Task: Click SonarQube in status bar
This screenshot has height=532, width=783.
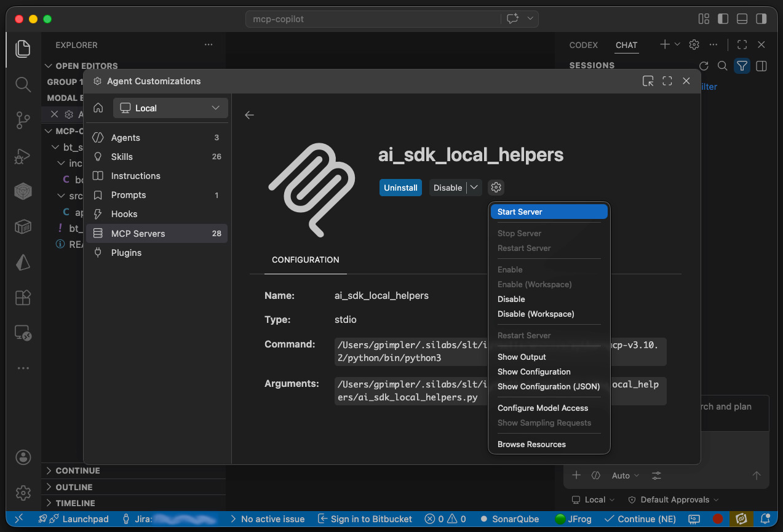Action: pos(509,519)
